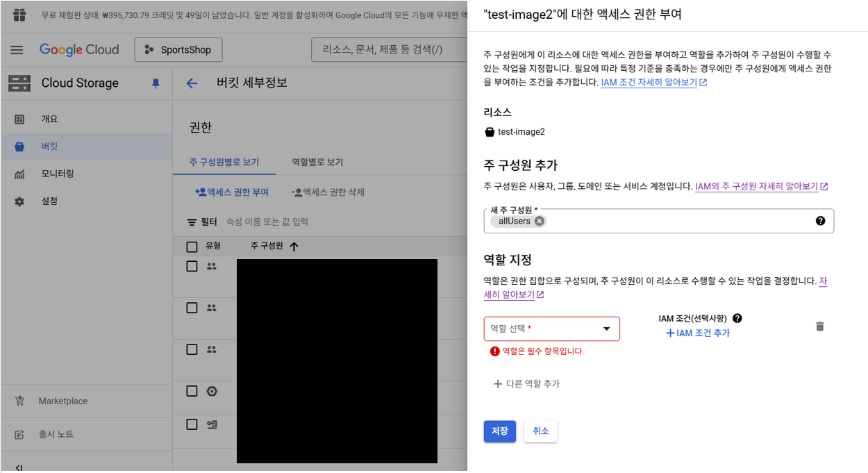Click the 액세스 권한 삭제 button
The width and height of the screenshot is (868, 473).
tap(328, 192)
